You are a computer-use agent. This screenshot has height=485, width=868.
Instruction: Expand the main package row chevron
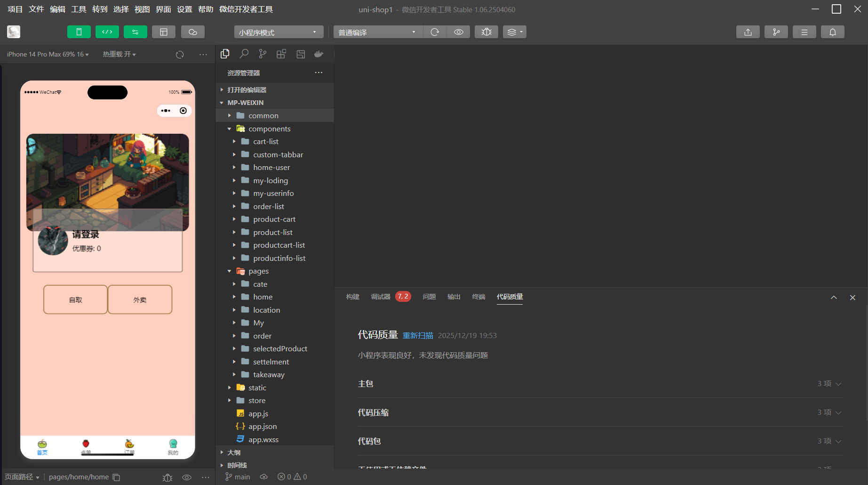point(838,384)
